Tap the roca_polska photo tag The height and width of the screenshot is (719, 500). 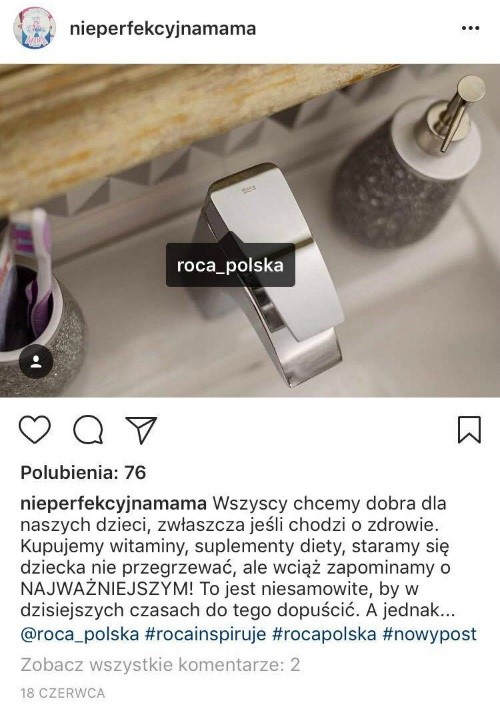230,265
